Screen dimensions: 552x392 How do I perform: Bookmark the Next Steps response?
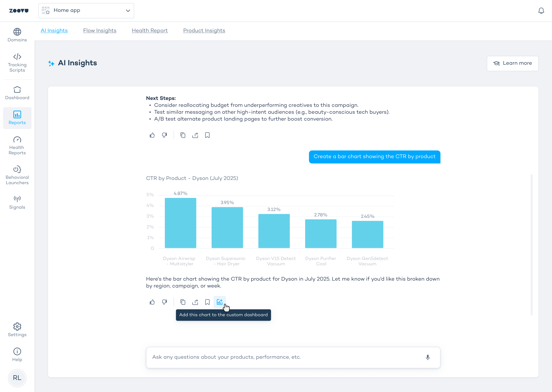point(207,135)
